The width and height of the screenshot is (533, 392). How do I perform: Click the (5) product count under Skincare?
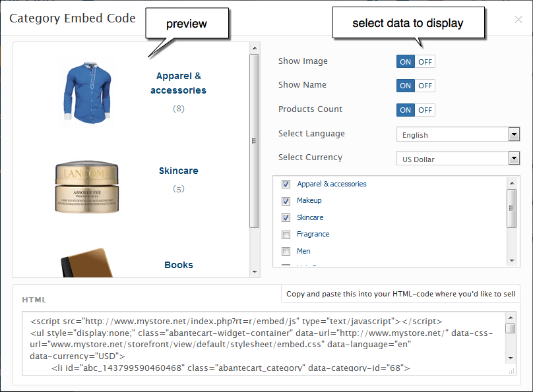(x=179, y=189)
